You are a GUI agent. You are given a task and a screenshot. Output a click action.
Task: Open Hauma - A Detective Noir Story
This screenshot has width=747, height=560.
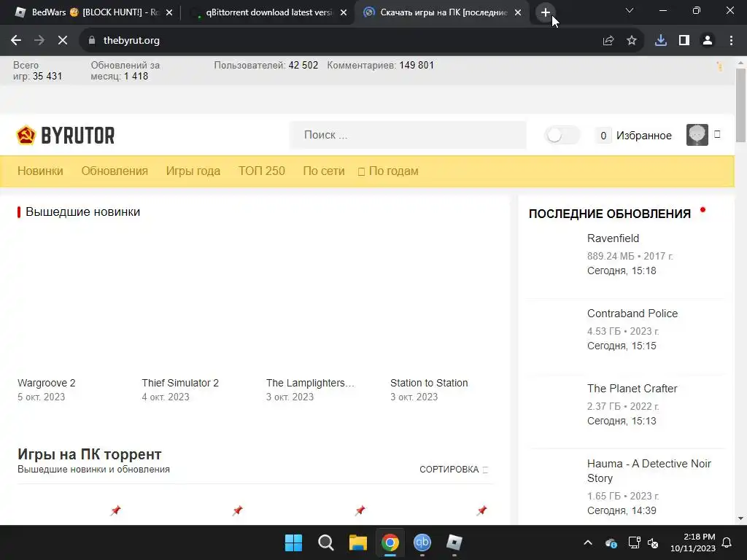click(x=649, y=470)
